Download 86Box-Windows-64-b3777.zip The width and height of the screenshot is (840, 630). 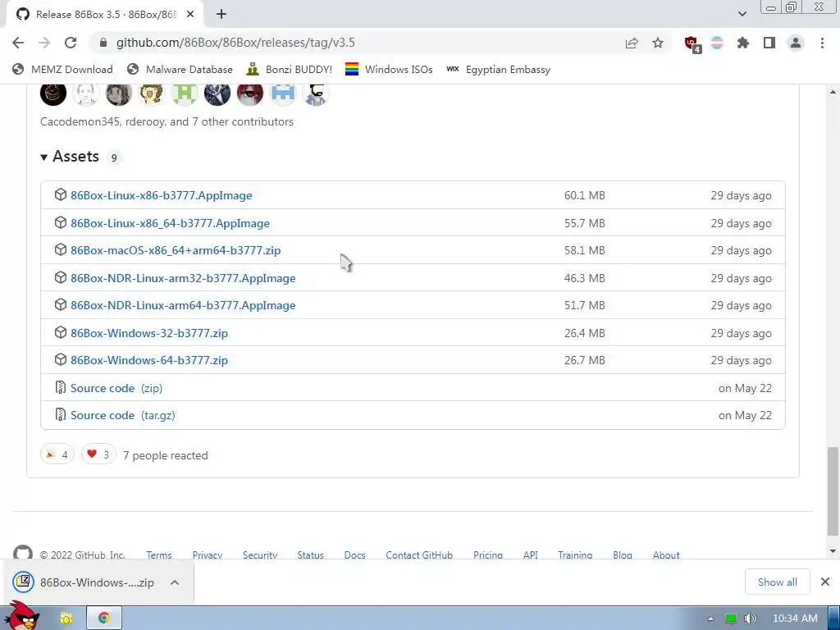149,360
